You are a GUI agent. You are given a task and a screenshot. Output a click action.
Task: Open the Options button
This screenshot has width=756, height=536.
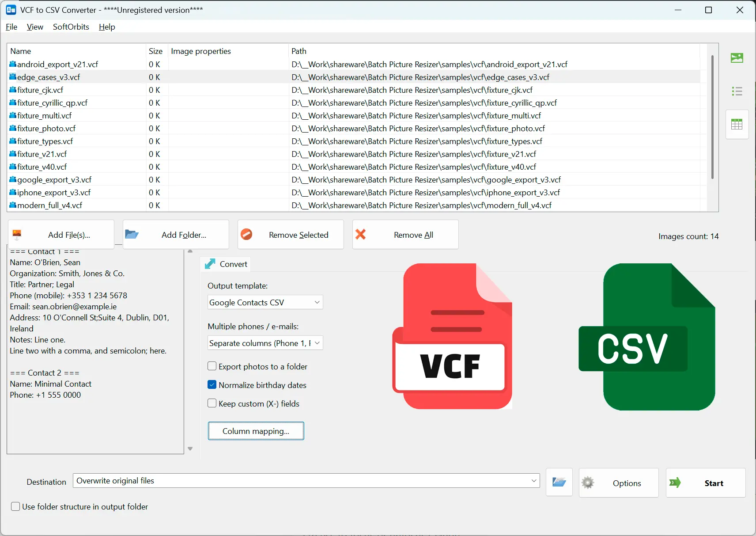[x=619, y=483]
